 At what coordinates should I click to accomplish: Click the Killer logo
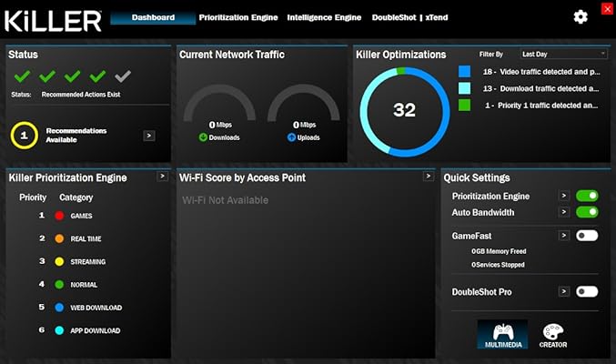53,21
